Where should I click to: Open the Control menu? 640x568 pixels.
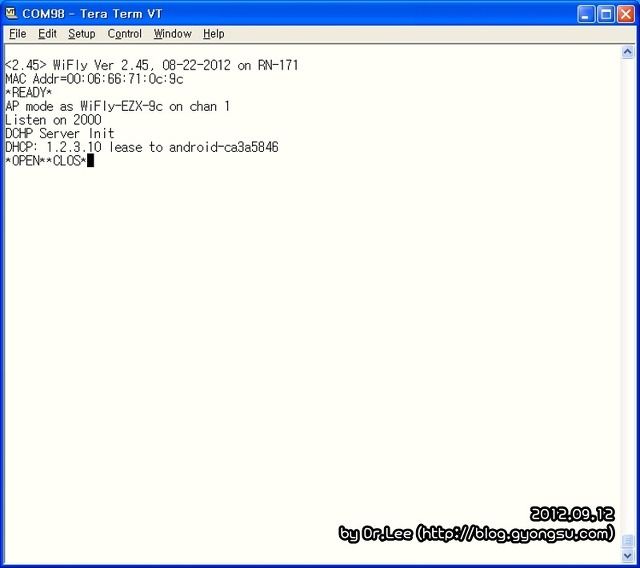pos(124,34)
